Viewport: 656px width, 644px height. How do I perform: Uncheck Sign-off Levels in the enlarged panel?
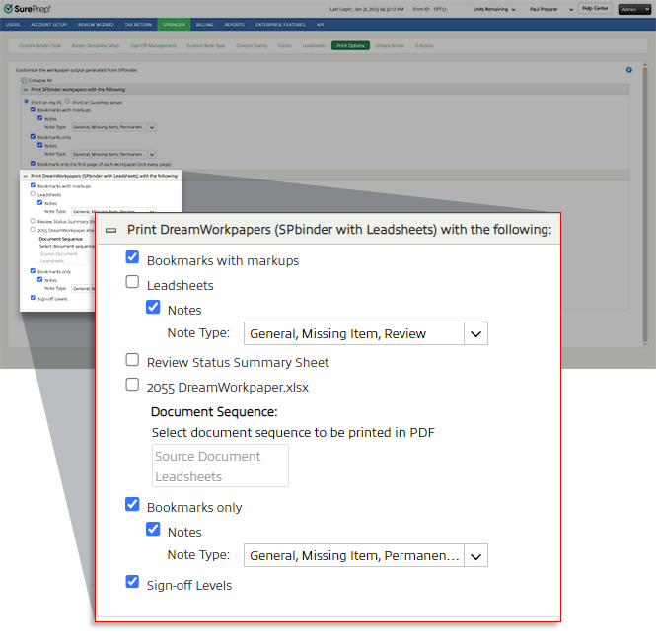[x=132, y=583]
